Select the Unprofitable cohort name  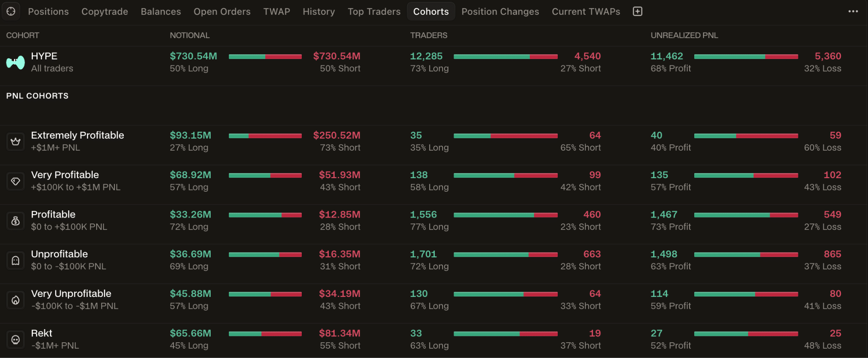pos(59,254)
